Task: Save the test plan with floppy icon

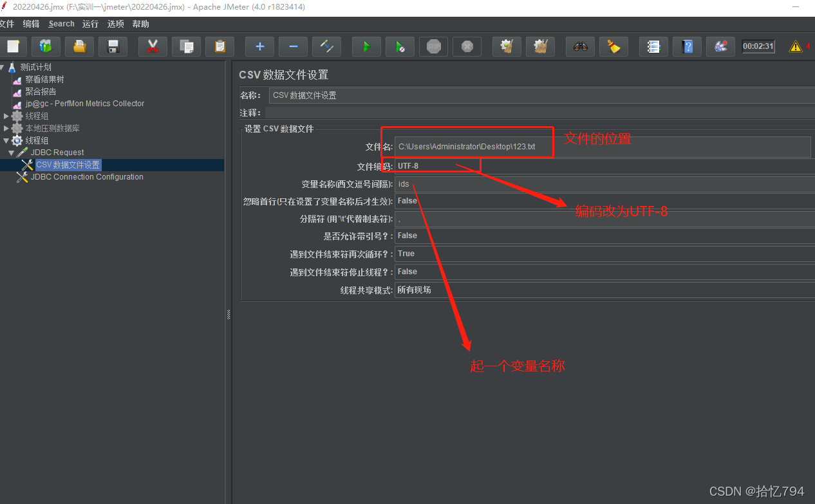Action: click(113, 46)
